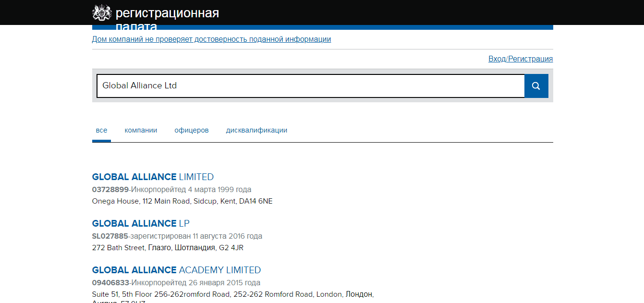Click company number 03728899
644x303 pixels.
(110, 189)
